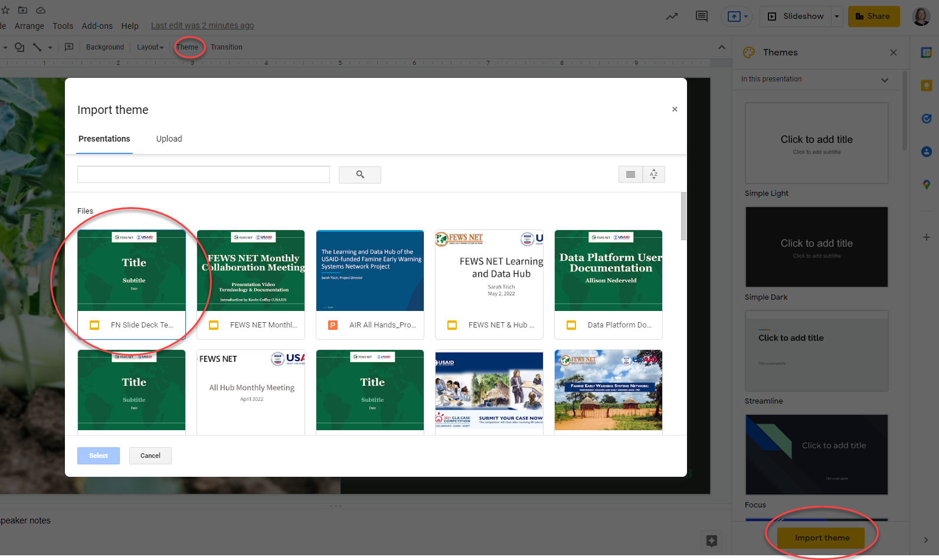The height and width of the screenshot is (560, 939).
Task: Open the Tools menu
Action: 63,26
